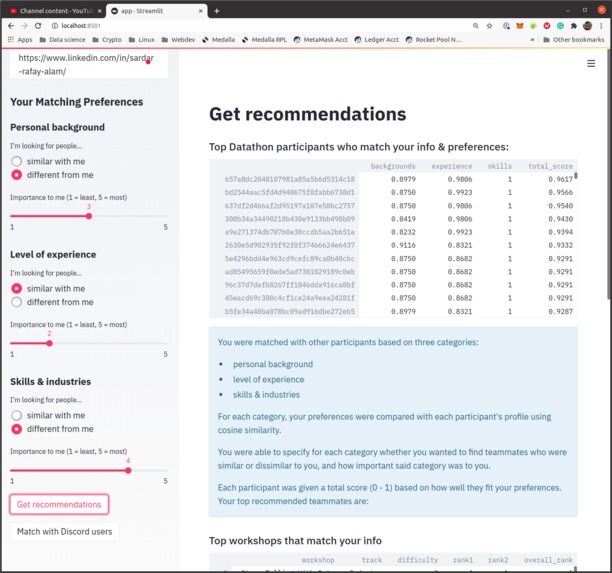Viewport: 612px width, 573px height.
Task: Switch to app Streamlit tab
Action: [156, 11]
